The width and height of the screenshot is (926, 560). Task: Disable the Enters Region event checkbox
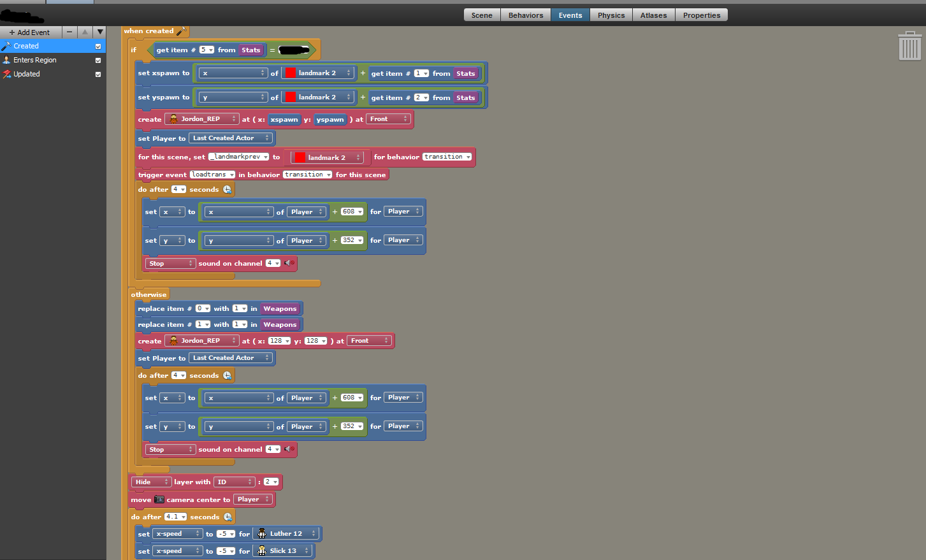pos(98,61)
